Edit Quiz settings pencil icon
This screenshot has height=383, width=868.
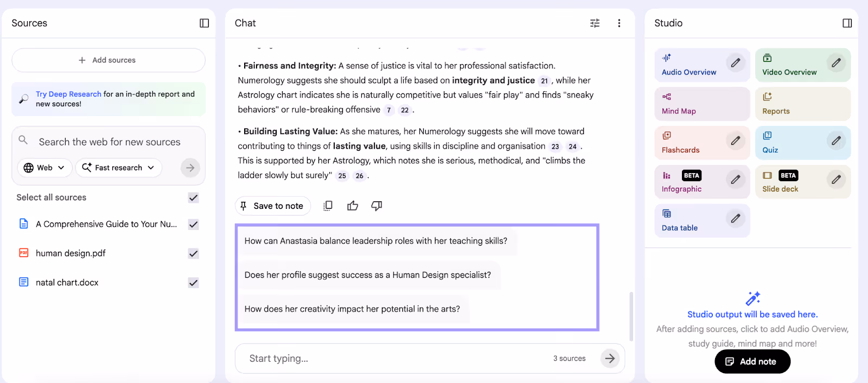click(836, 141)
